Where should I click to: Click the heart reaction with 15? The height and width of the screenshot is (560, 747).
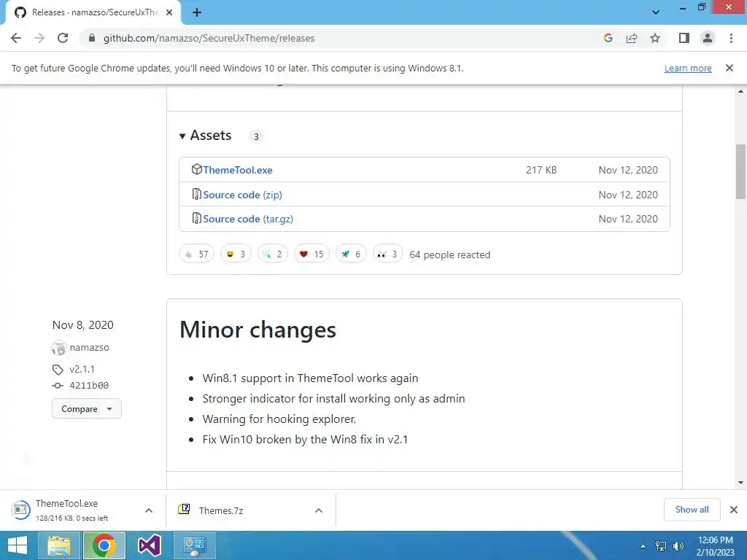[311, 254]
